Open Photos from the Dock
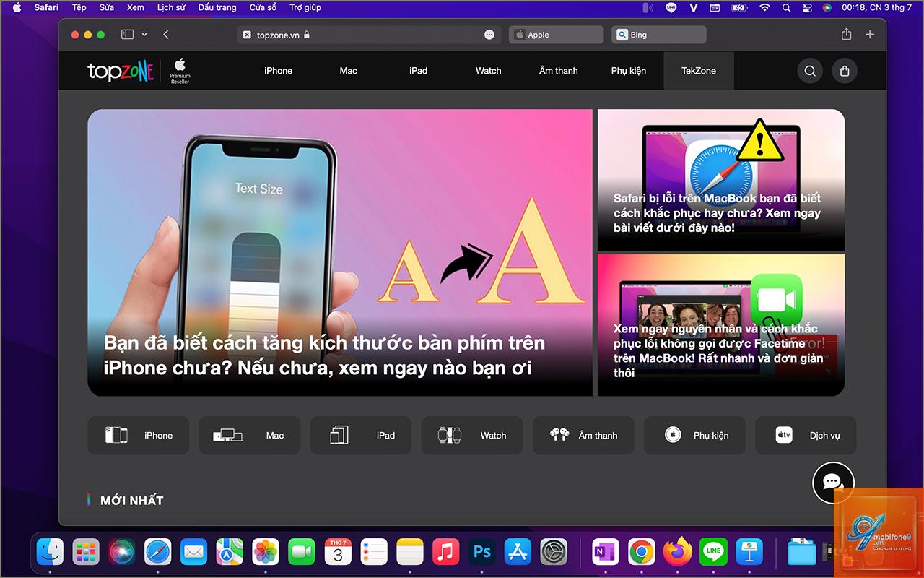Viewport: 924px width, 578px height. pyautogui.click(x=266, y=553)
